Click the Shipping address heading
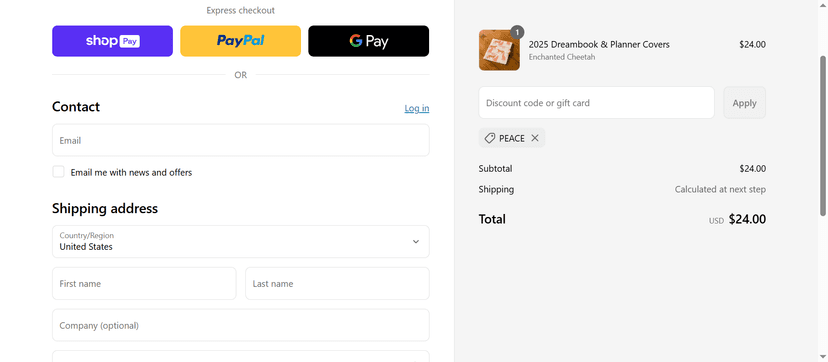This screenshot has width=828, height=362. click(x=105, y=208)
